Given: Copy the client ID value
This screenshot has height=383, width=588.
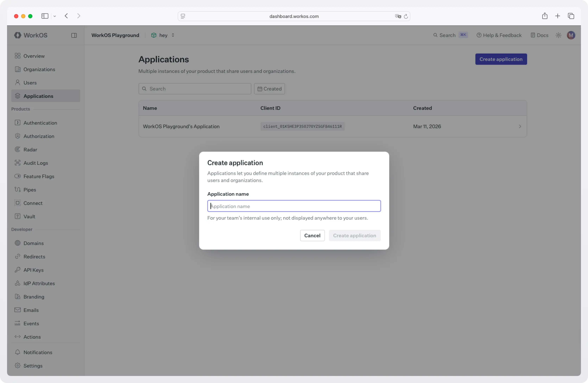Looking at the screenshot, I should [x=302, y=126].
